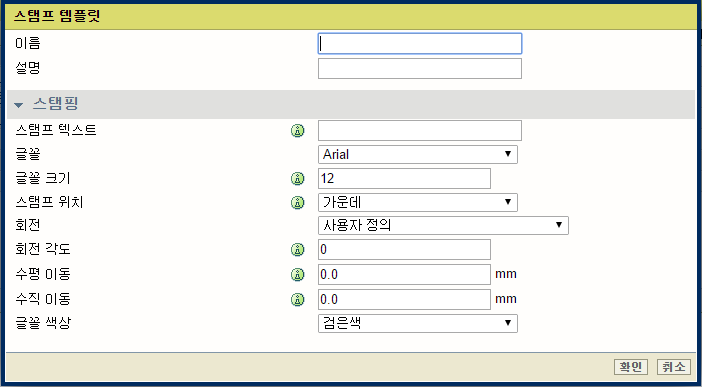Click info icon beside 회전 각도
This screenshot has height=387, width=702.
click(298, 249)
